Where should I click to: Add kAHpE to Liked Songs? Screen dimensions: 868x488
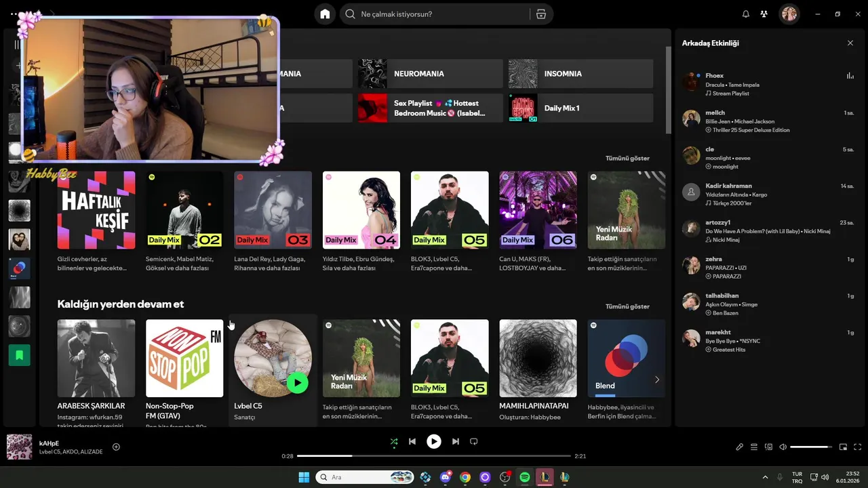click(x=116, y=447)
